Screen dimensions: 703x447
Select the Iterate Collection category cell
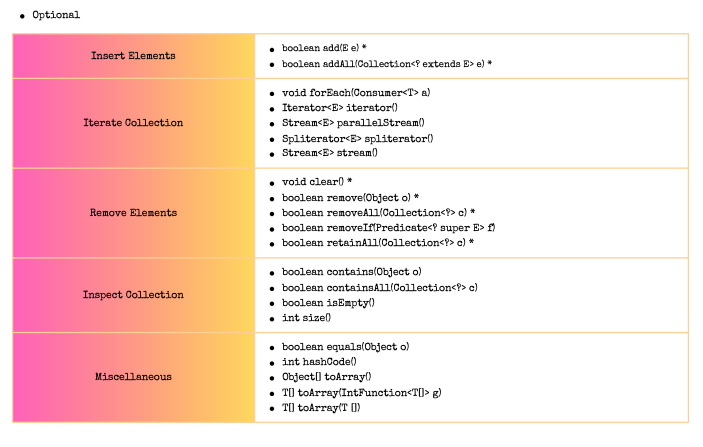pos(133,123)
